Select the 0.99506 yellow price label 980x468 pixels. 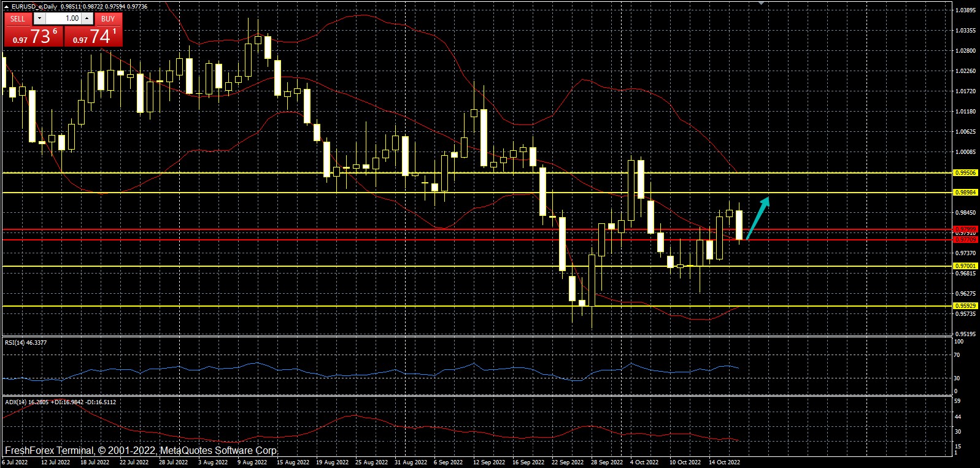point(965,173)
